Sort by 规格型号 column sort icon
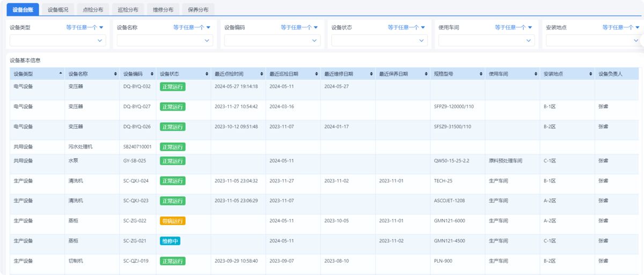Image resolution: width=644 pixels, height=275 pixels. click(x=481, y=73)
